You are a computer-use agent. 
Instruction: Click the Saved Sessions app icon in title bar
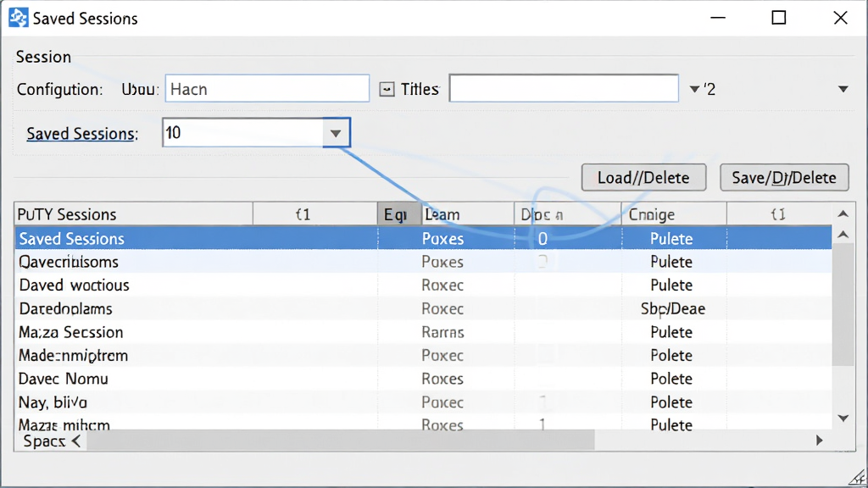point(19,18)
